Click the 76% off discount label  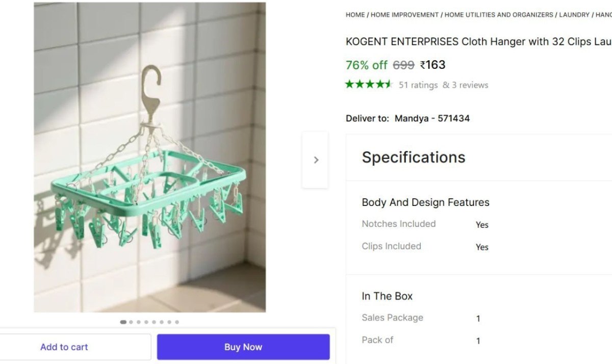(x=367, y=65)
